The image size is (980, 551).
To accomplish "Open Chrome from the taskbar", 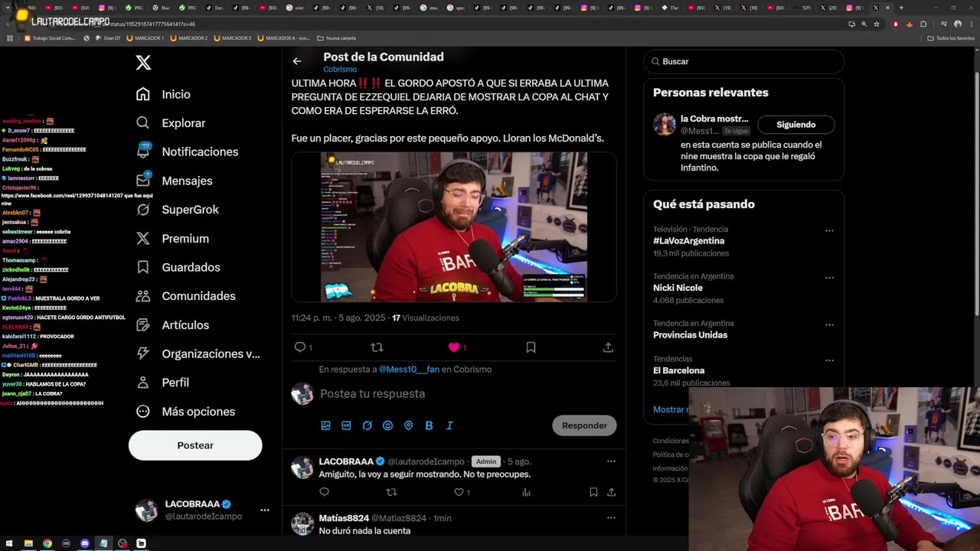I will point(47,543).
